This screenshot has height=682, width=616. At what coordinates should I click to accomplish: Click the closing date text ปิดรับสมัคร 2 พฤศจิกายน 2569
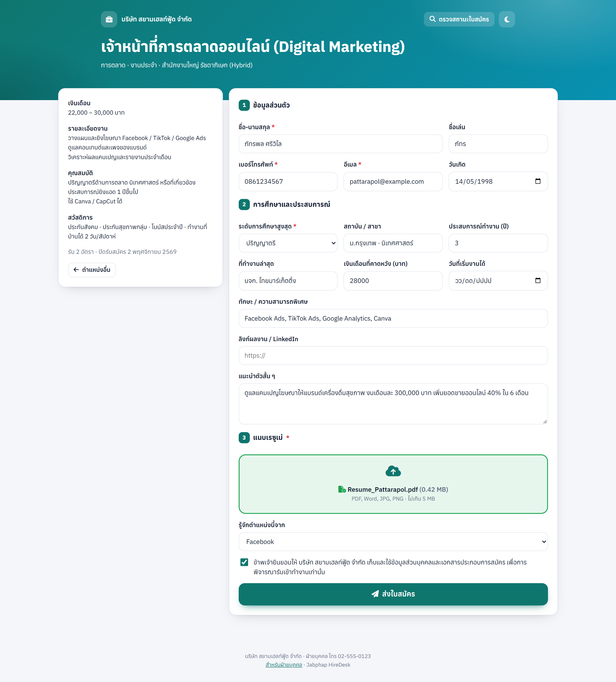pyautogui.click(x=137, y=252)
